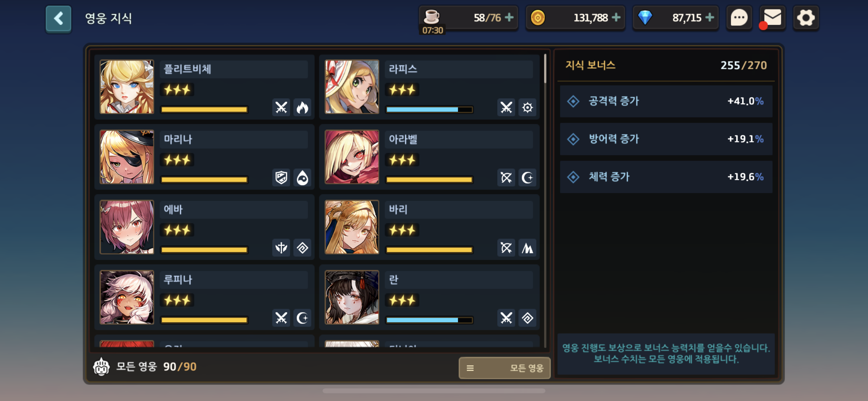
Task: Click 라피스 blue knowledge progress bar
Action: 429,109
